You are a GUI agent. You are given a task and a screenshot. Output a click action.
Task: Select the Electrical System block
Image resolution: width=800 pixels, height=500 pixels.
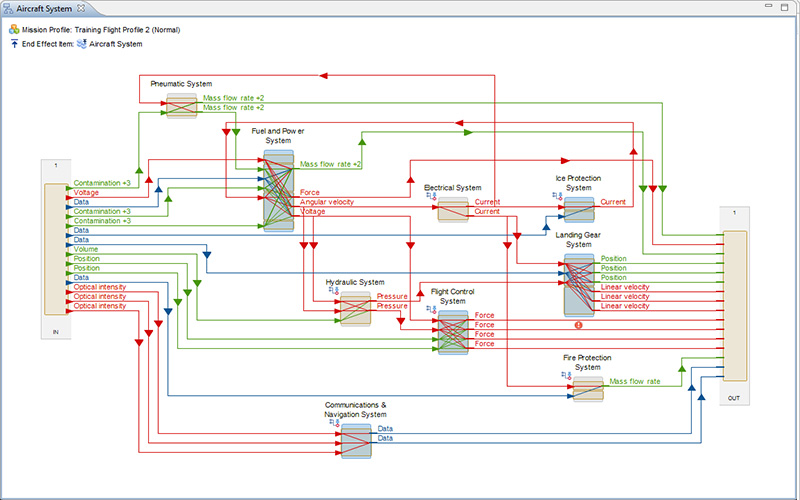tap(453, 210)
